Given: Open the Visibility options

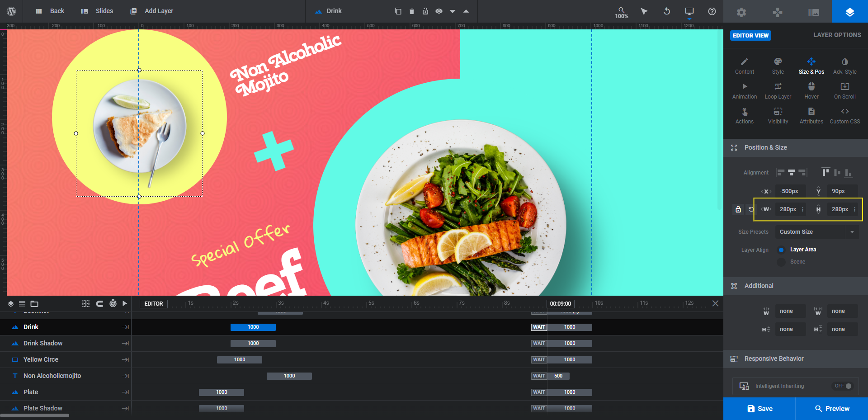Looking at the screenshot, I should pyautogui.click(x=778, y=116).
